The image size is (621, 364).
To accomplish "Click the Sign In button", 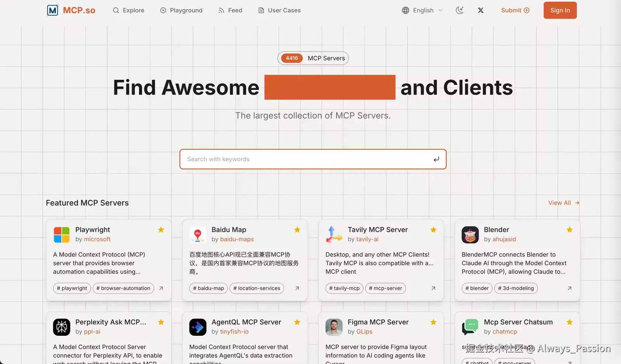I will (x=560, y=10).
